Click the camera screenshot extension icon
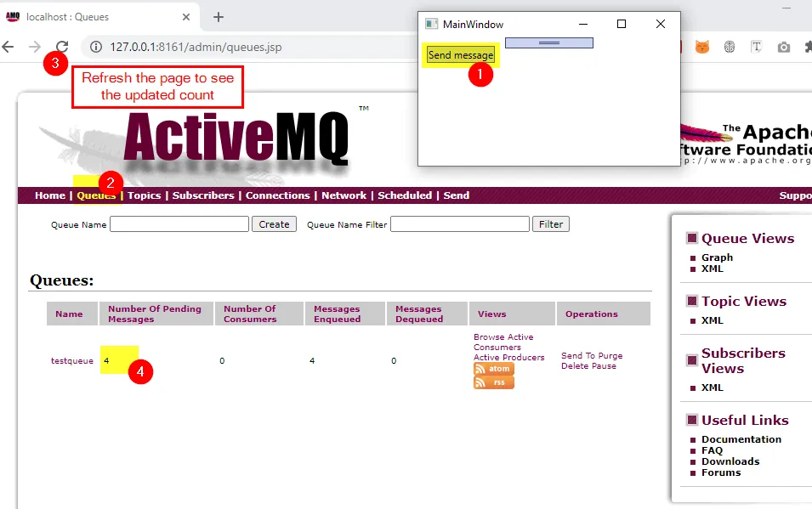The image size is (812, 509). [784, 47]
